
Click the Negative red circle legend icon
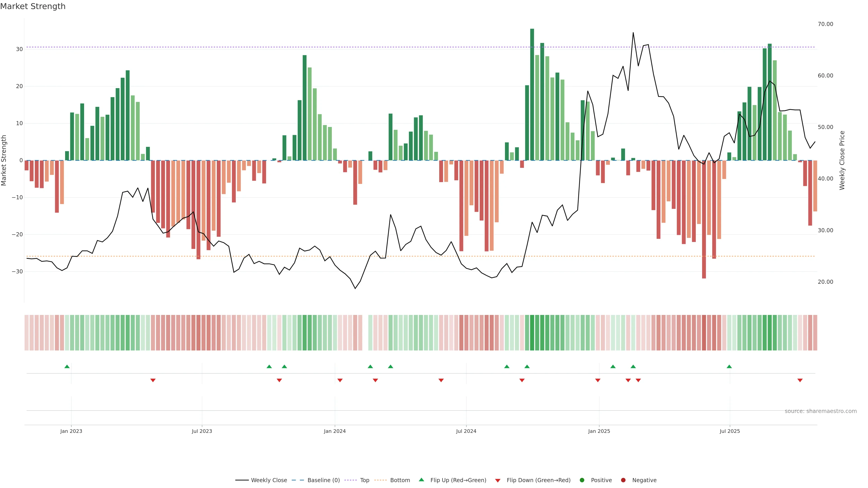(x=623, y=480)
